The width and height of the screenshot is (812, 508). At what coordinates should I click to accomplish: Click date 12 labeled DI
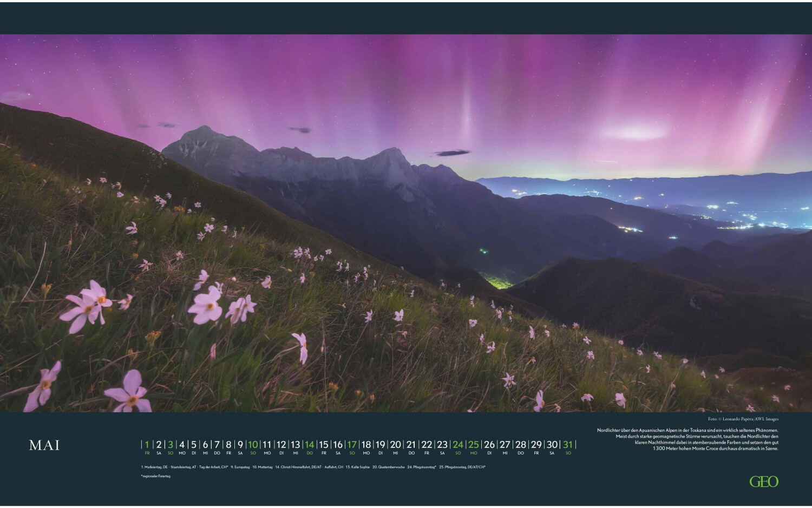point(281,445)
